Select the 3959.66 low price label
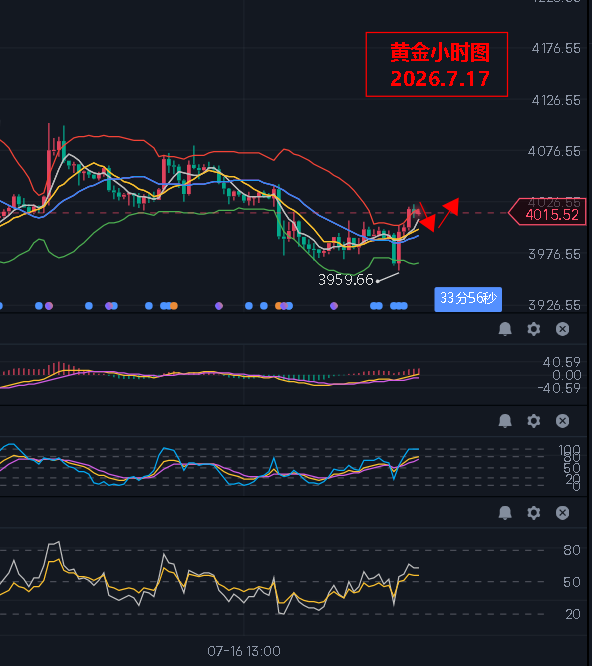Image resolution: width=592 pixels, height=666 pixels. pos(346,280)
